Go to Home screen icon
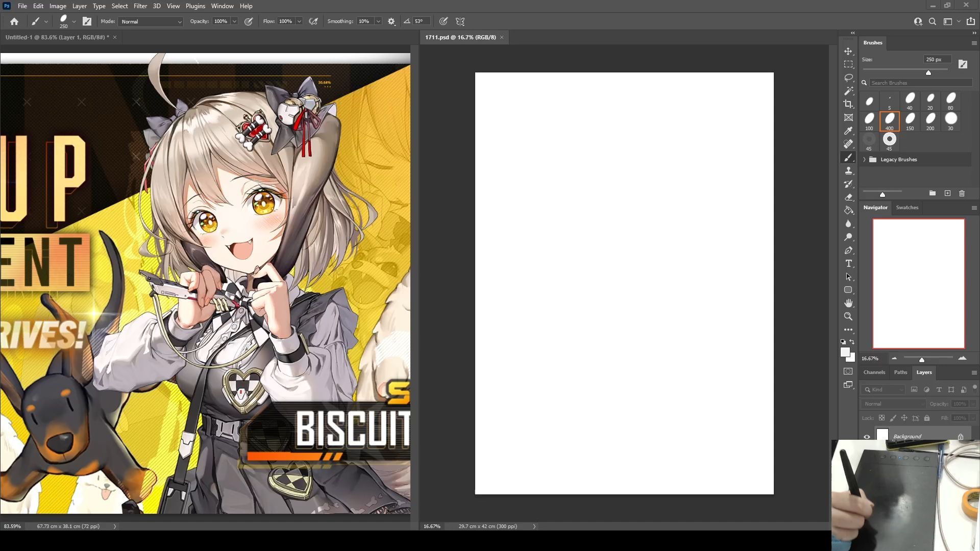 14,21
